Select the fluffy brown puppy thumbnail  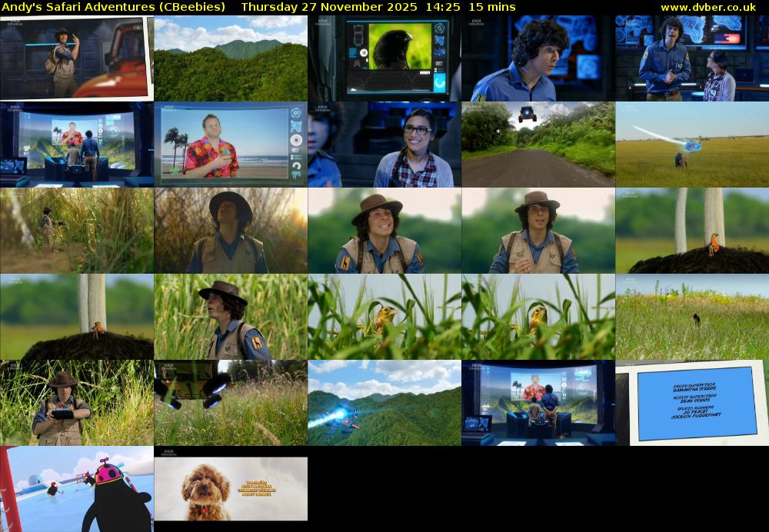tap(231, 489)
